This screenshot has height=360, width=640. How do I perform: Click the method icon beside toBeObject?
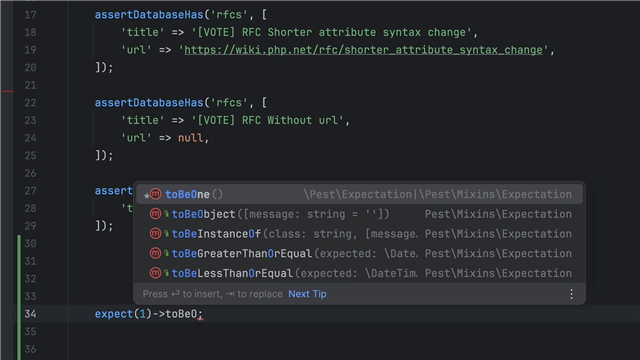point(156,213)
